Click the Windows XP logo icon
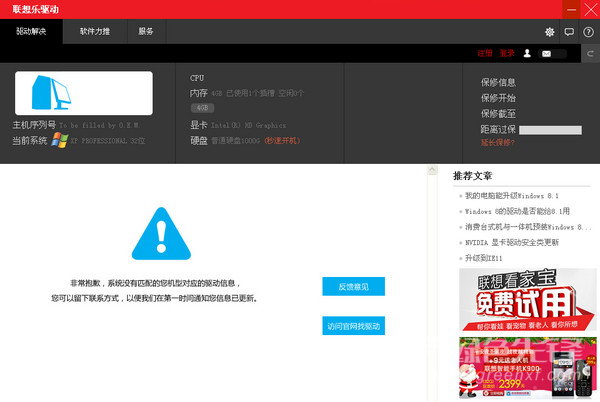Screen dimensions: 600x402 coord(60,140)
